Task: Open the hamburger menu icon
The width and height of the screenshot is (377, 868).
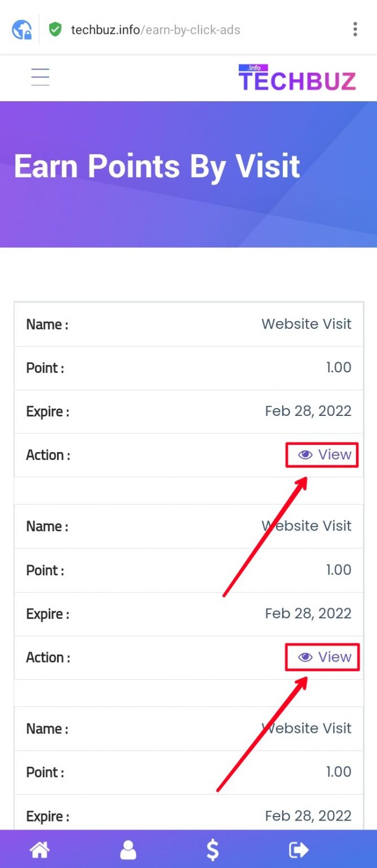Action: [x=40, y=77]
